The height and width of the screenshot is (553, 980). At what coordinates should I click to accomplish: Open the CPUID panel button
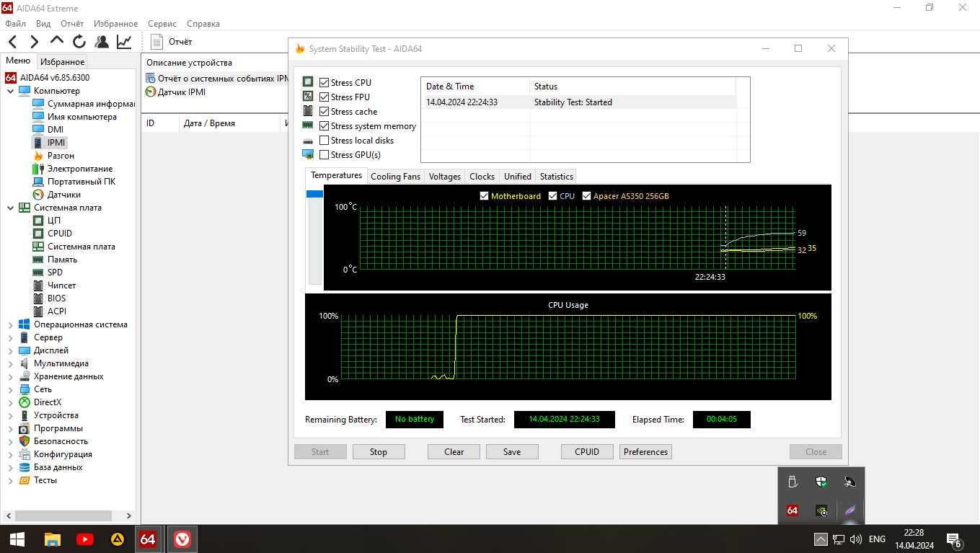(x=587, y=452)
